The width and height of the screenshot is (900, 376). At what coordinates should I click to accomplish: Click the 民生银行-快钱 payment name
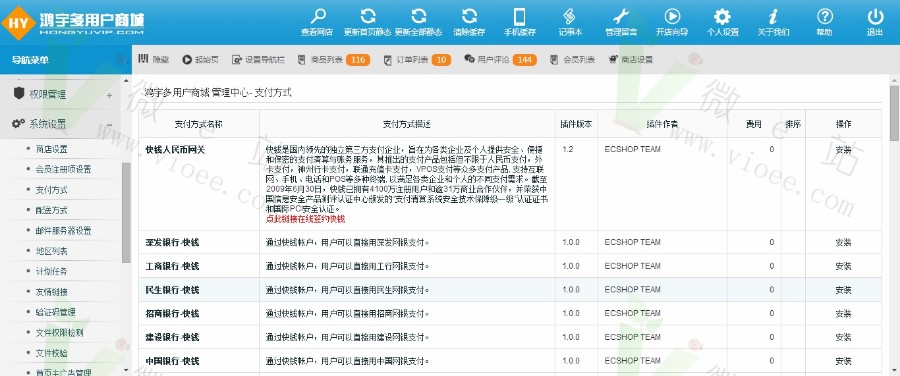coord(172,290)
